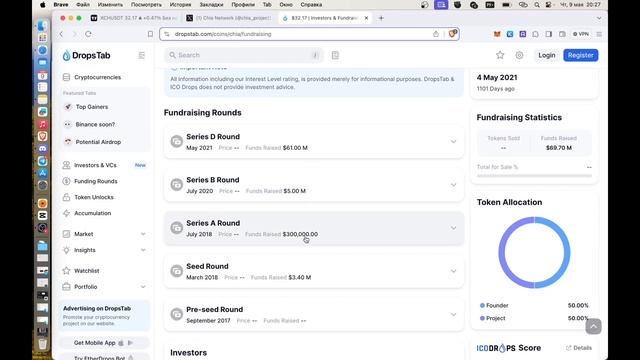Click the Seed Round coin icon

coord(176,271)
